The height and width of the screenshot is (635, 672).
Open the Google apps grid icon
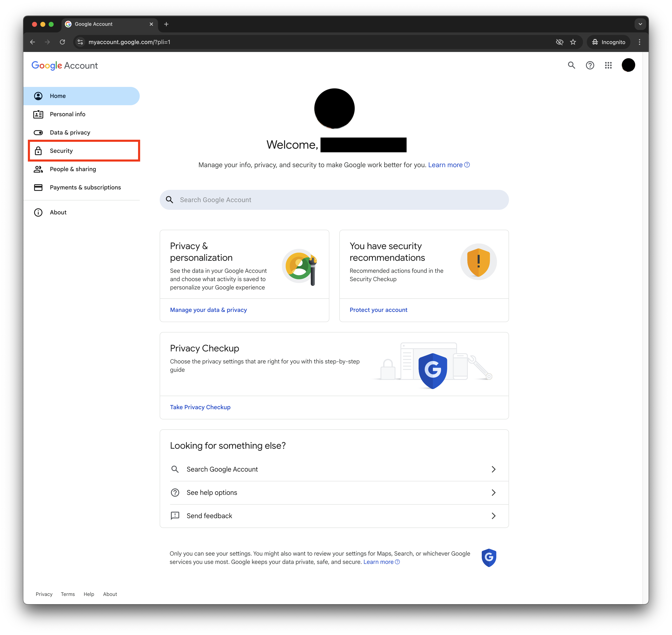[x=608, y=65]
